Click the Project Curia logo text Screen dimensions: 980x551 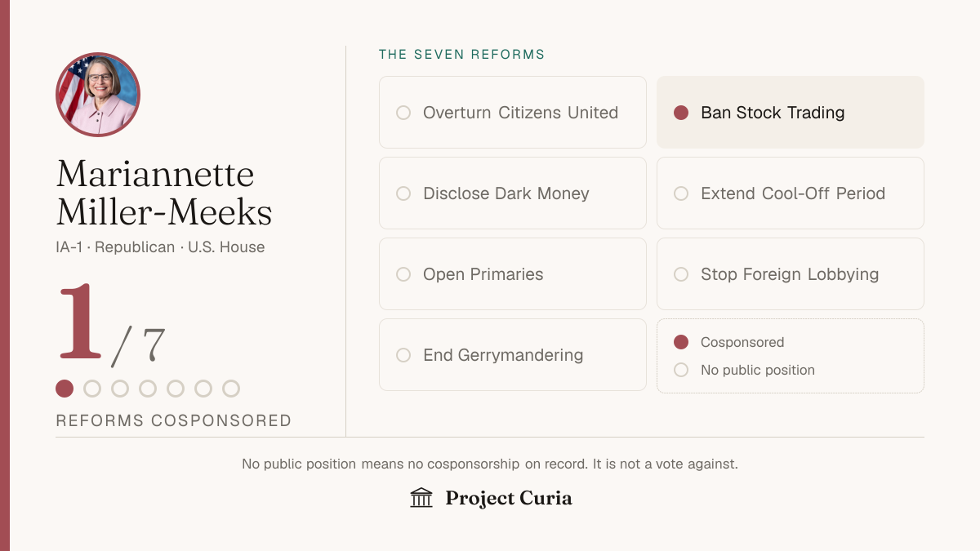(x=509, y=499)
